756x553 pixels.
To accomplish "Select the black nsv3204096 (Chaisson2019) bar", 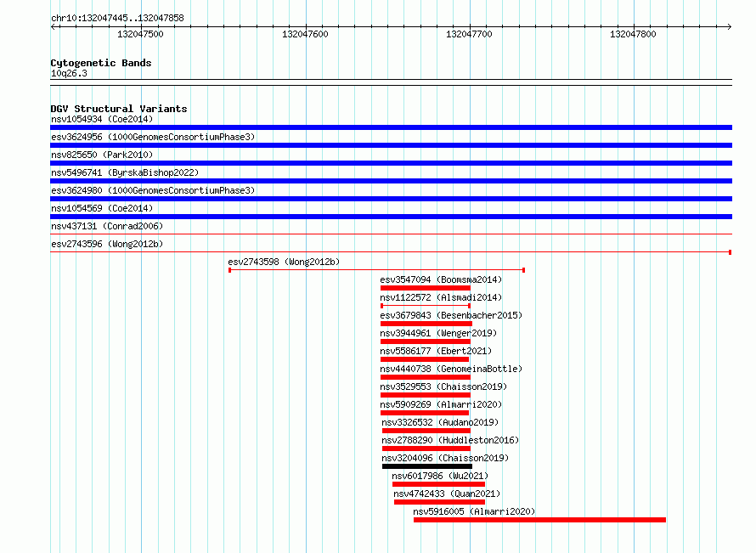I will point(427,466).
